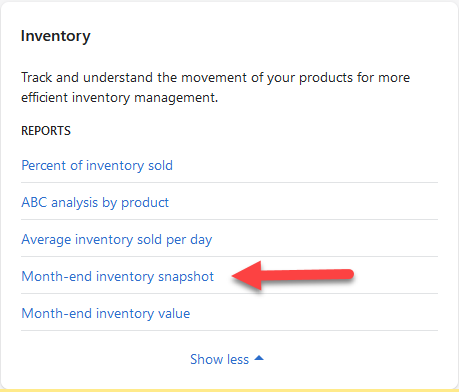Open the Percent of inventory sold report

(97, 166)
